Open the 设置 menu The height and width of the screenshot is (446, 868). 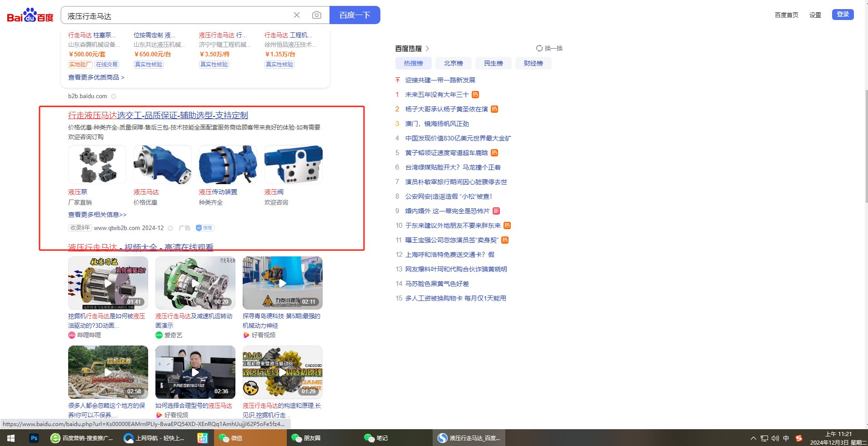(x=815, y=15)
